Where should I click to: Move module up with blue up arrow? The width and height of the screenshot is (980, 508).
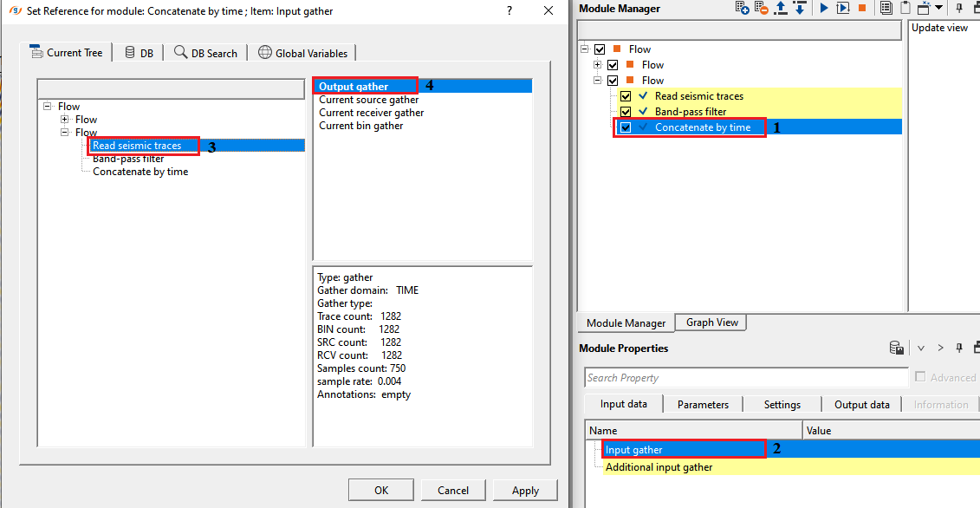[x=780, y=8]
